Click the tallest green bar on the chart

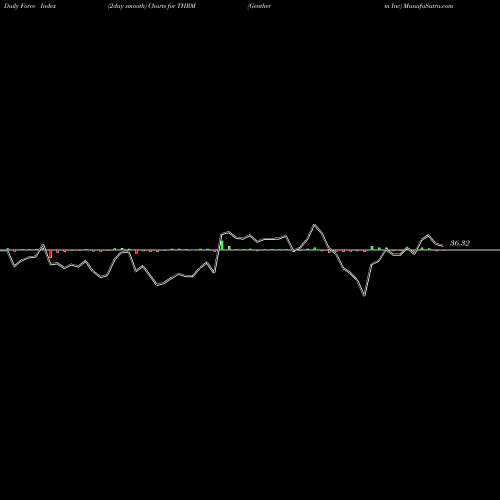(x=222, y=245)
